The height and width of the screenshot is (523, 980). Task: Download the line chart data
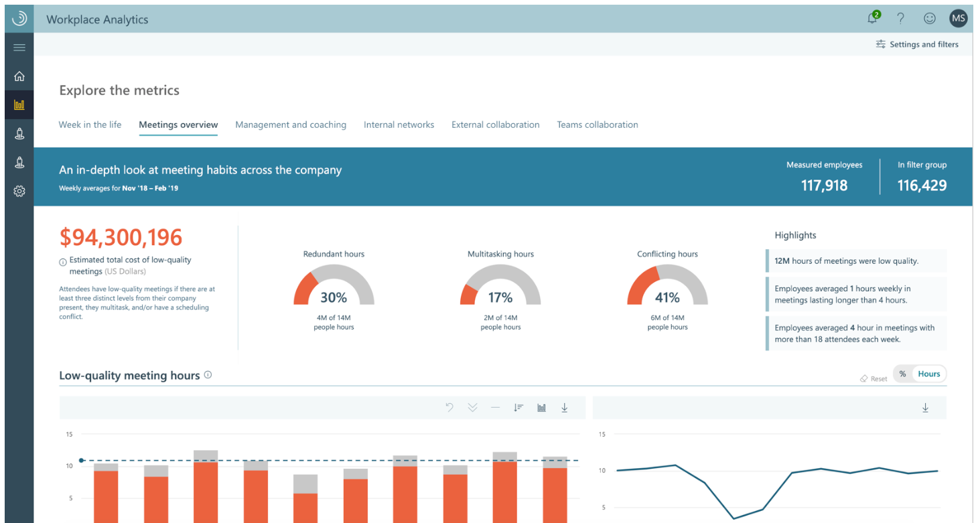(x=925, y=408)
